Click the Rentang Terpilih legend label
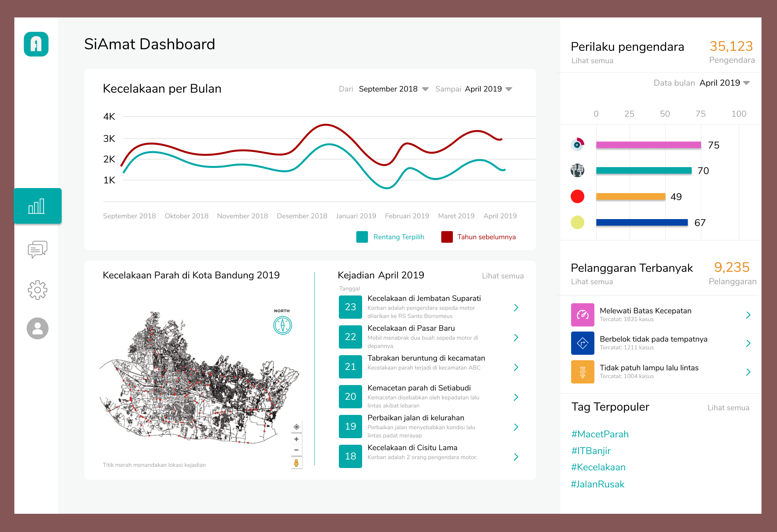This screenshot has height=532, width=777. 399,237
